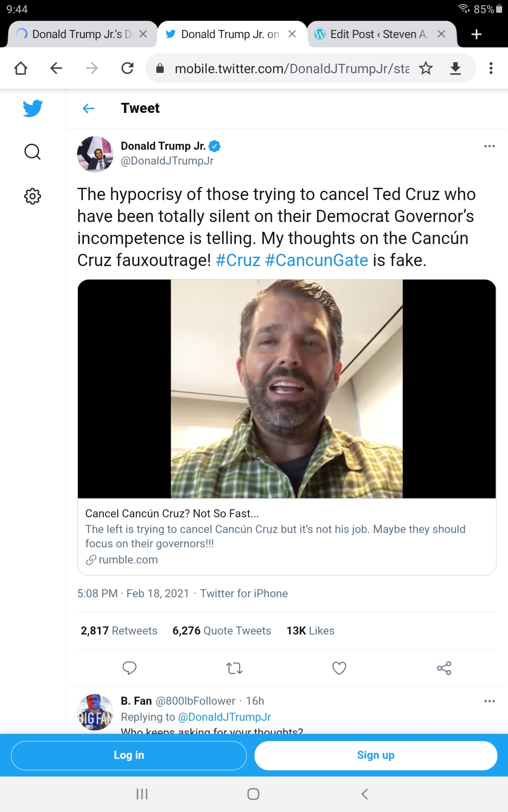Click the Twitter bird home logo

[33, 108]
